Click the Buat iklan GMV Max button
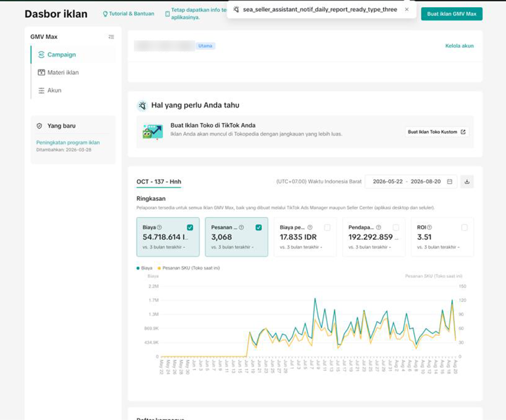The width and height of the screenshot is (506, 420). click(451, 14)
